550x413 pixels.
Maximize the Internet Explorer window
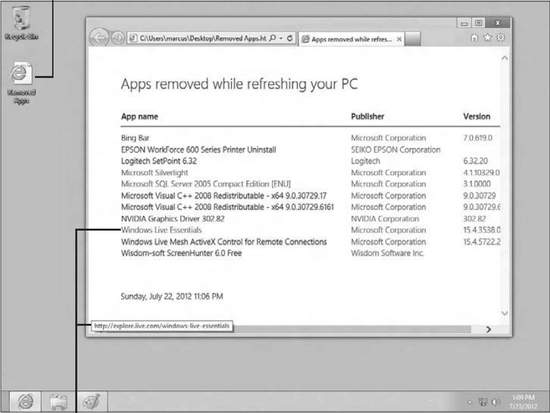point(478,23)
